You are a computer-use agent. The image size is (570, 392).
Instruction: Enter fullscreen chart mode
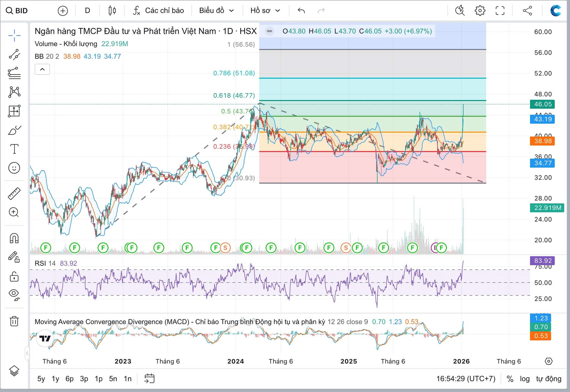(x=500, y=11)
